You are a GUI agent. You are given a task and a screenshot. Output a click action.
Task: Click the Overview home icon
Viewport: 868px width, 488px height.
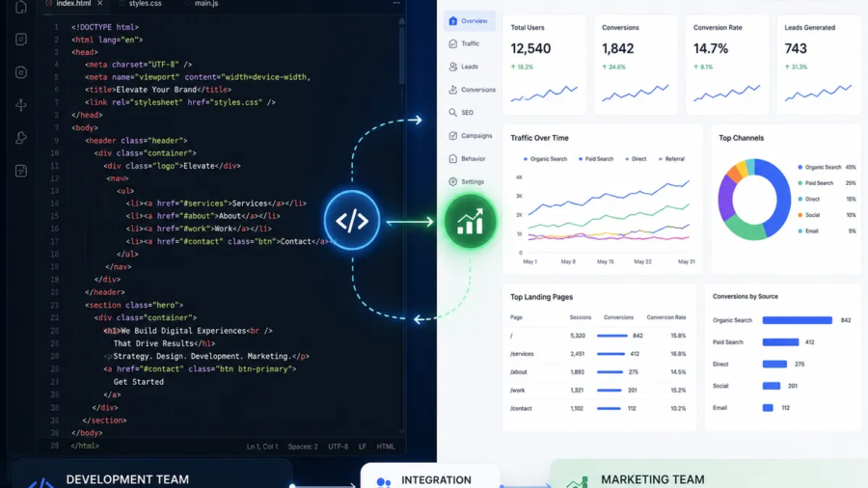click(x=453, y=21)
